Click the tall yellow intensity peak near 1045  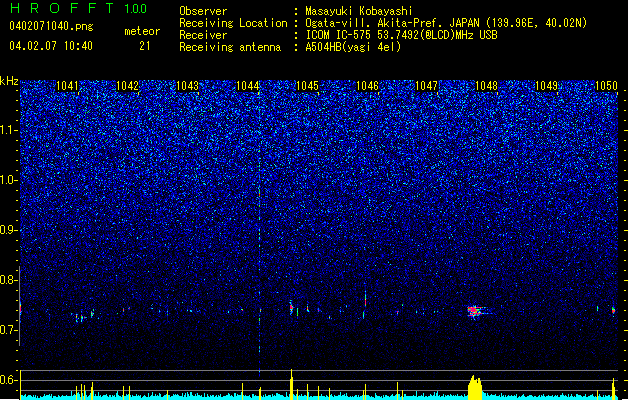click(292, 384)
